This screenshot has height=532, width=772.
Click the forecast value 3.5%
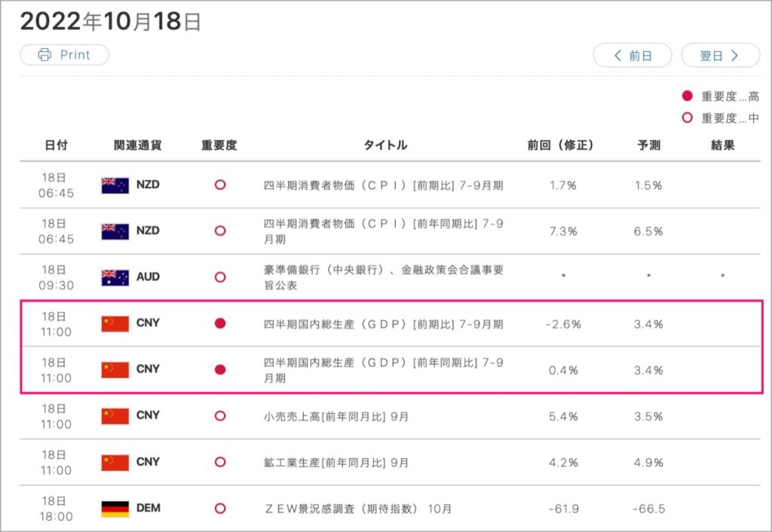pos(648,417)
